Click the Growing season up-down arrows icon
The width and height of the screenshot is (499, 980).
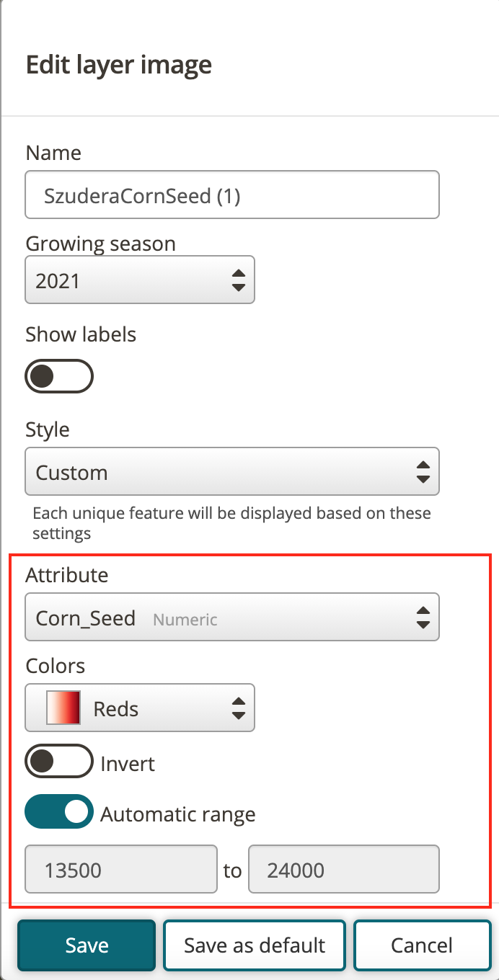[238, 280]
